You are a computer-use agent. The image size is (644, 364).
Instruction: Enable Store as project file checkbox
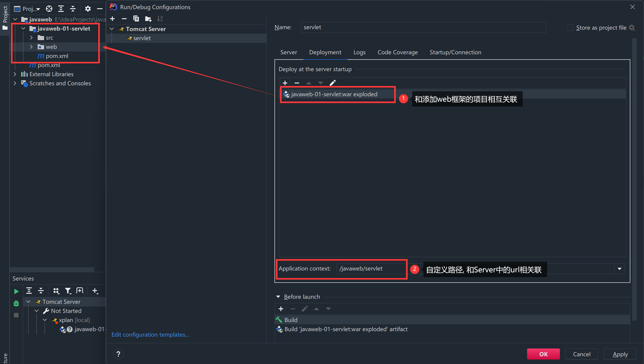(x=570, y=28)
